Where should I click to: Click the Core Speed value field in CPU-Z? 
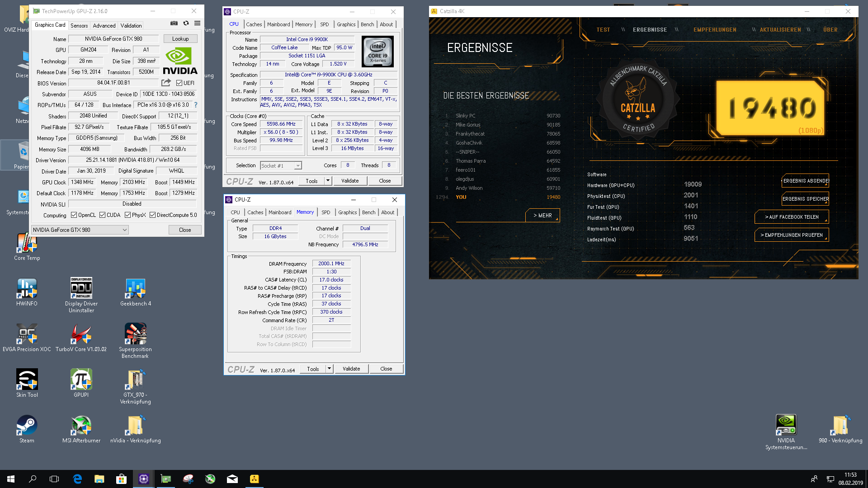pyautogui.click(x=281, y=124)
